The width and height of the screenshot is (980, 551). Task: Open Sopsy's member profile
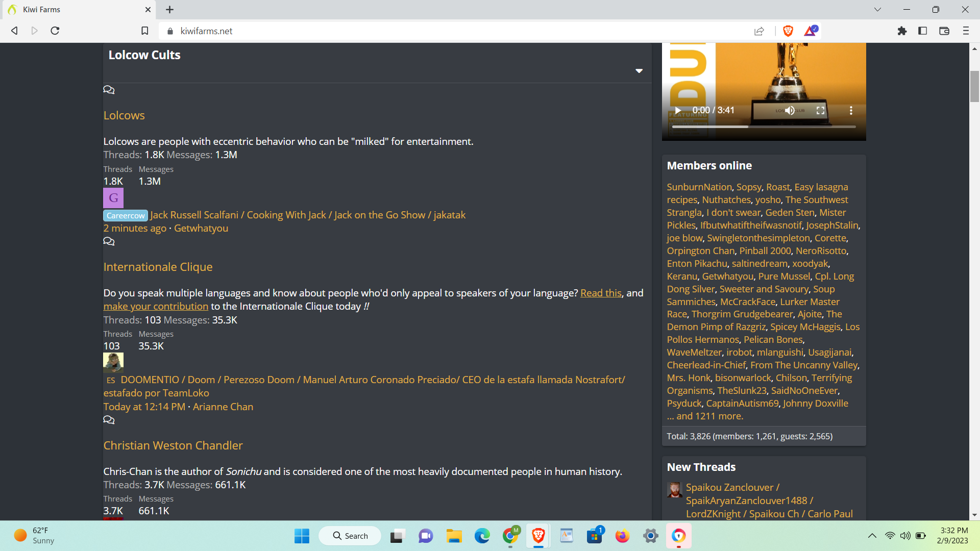coord(749,187)
